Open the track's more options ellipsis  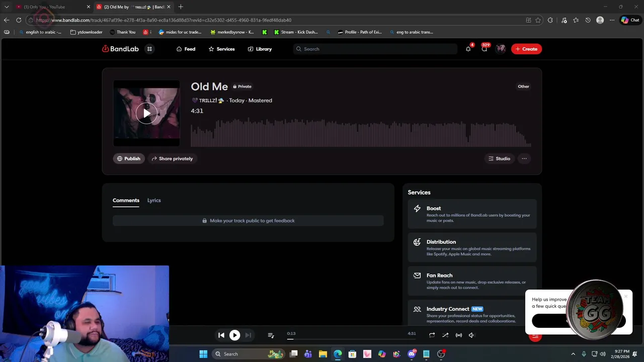coord(524,158)
